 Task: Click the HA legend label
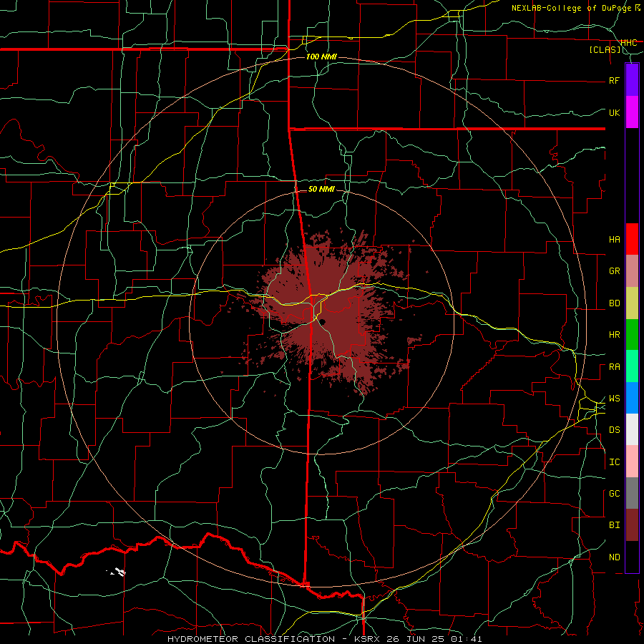(x=615, y=240)
